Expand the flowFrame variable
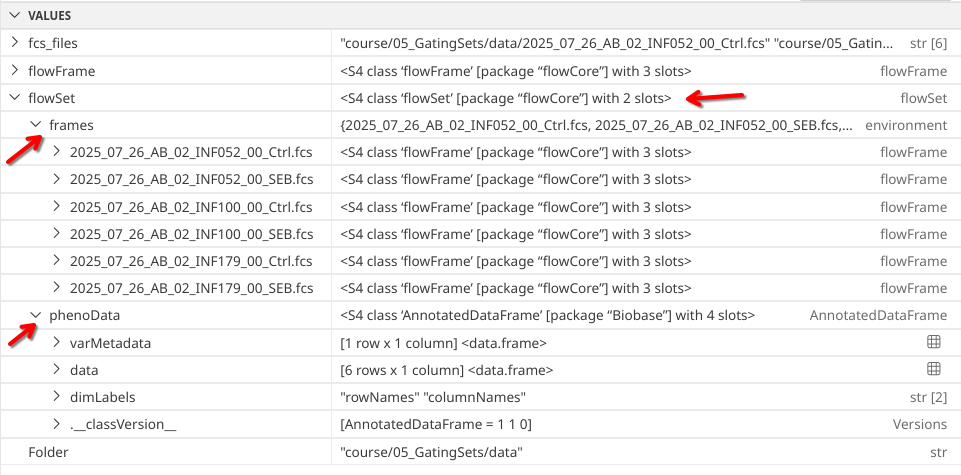Viewport: 961px width, 475px height. (x=13, y=71)
